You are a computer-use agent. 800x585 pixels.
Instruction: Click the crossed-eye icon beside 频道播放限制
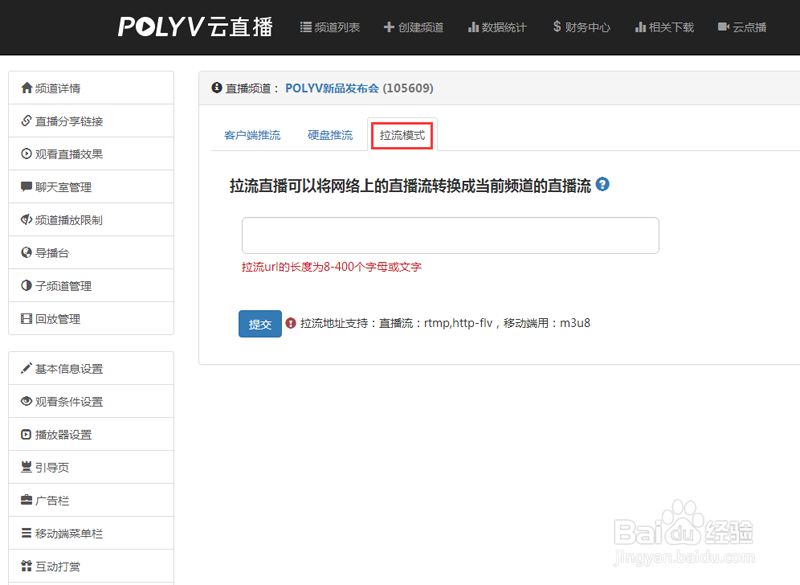click(x=27, y=219)
